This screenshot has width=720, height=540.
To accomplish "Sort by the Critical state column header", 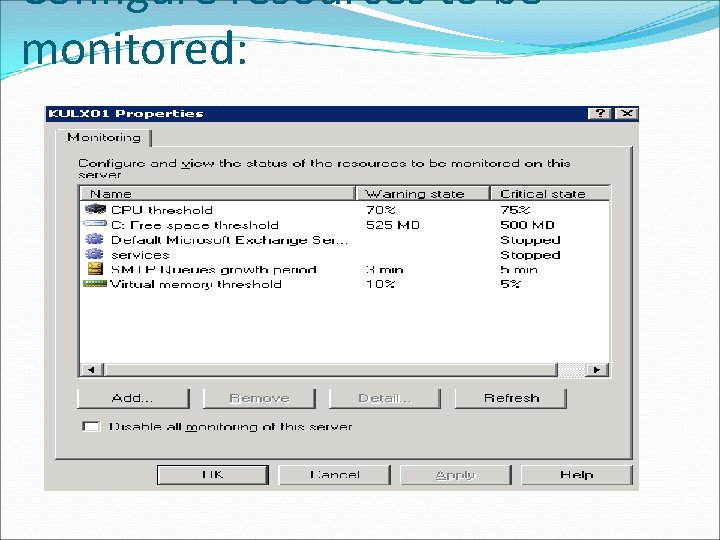I will 550,193.
